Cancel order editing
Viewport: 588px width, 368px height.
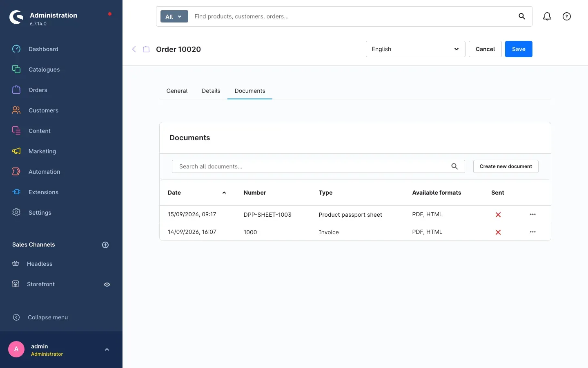click(485, 49)
